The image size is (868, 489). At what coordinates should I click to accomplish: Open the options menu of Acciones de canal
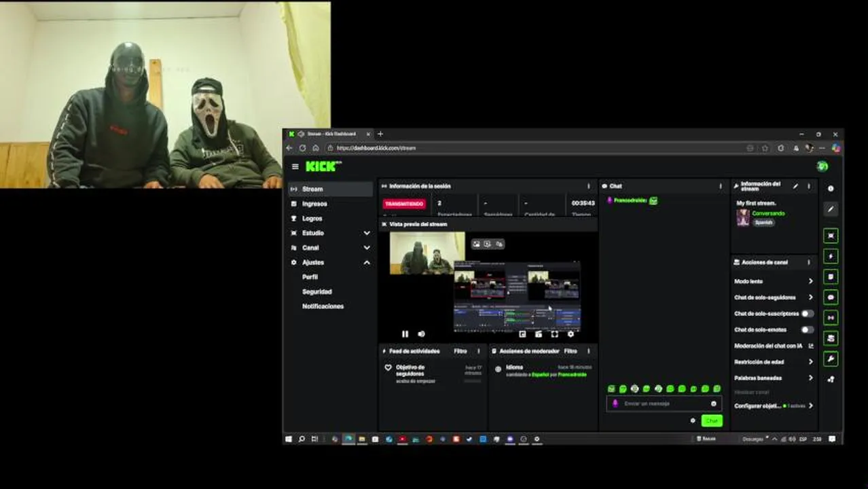point(808,262)
